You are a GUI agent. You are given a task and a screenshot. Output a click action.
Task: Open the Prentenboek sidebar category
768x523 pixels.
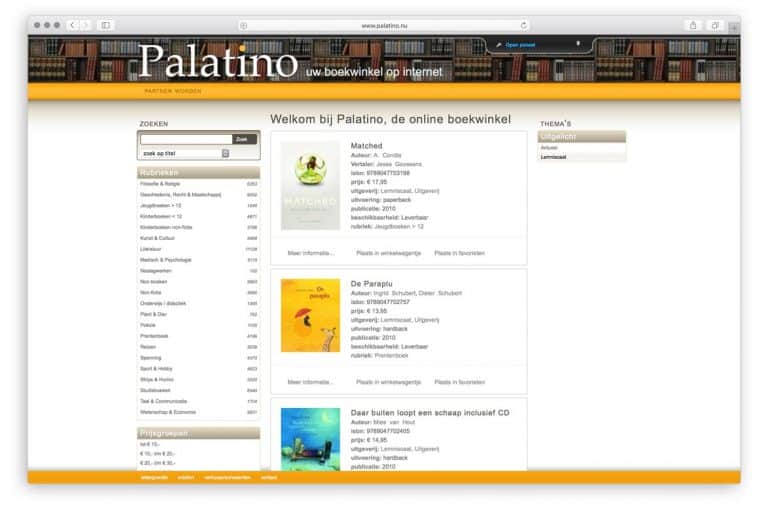(154, 336)
